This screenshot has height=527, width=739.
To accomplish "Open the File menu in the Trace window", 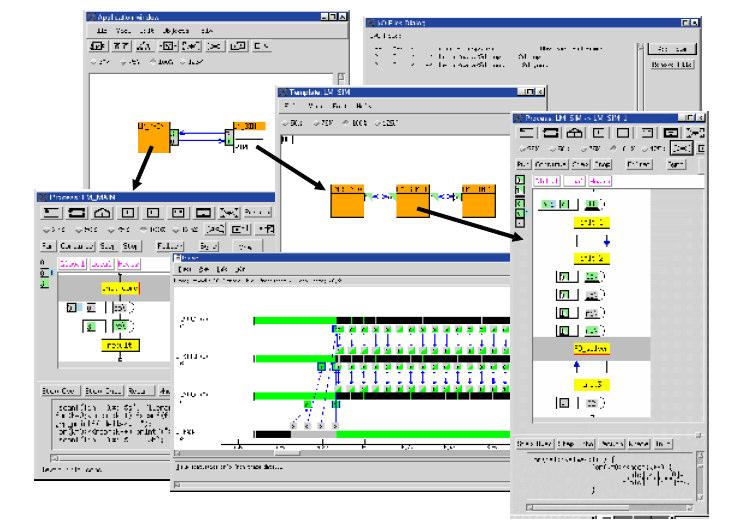I will tap(184, 269).
